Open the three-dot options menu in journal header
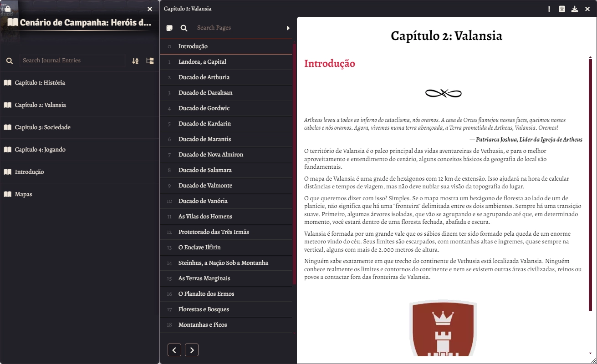This screenshot has height=364, width=597. click(x=549, y=9)
